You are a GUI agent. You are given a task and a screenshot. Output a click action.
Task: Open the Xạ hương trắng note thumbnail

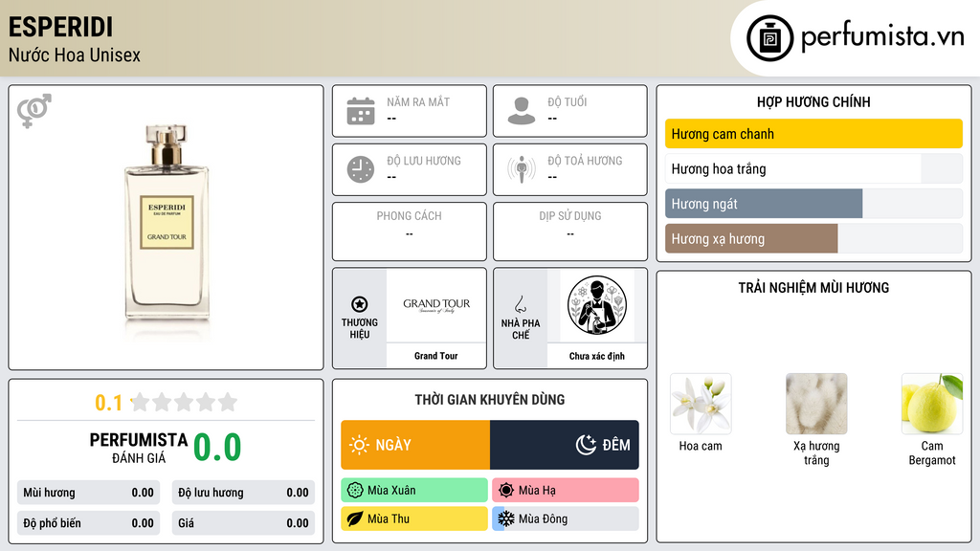[x=816, y=404]
